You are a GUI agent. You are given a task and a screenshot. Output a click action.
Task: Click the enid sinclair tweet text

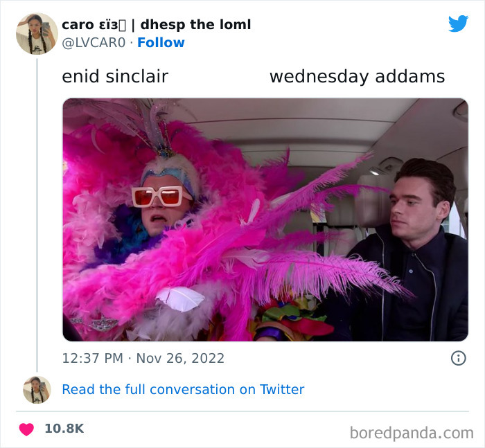pyautogui.click(x=115, y=76)
